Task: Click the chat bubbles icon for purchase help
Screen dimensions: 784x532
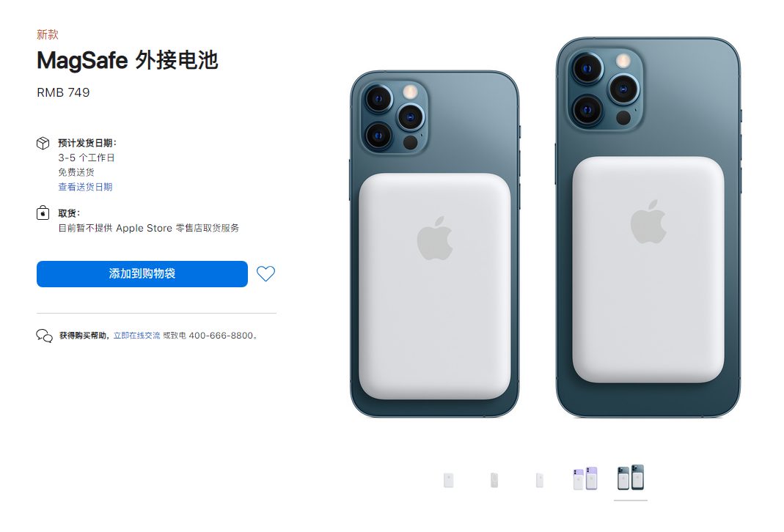Action: click(44, 336)
